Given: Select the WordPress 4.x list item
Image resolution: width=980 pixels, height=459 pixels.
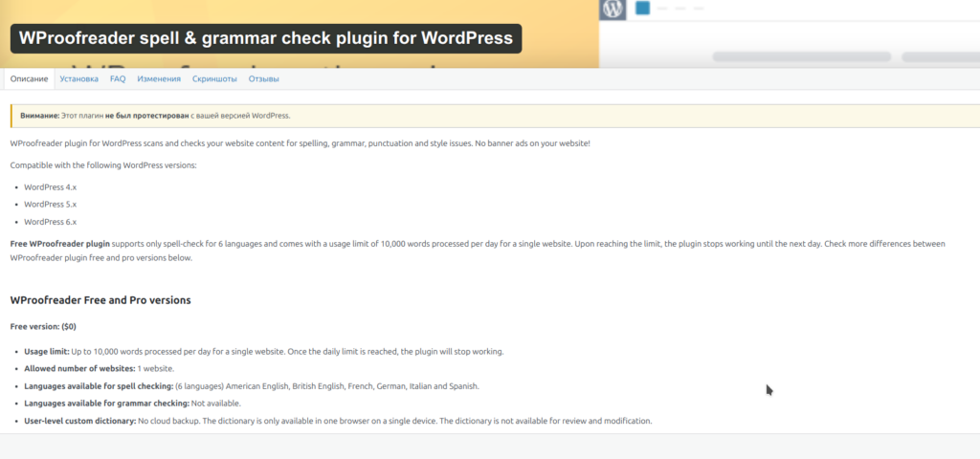Looking at the screenshot, I should [x=50, y=186].
